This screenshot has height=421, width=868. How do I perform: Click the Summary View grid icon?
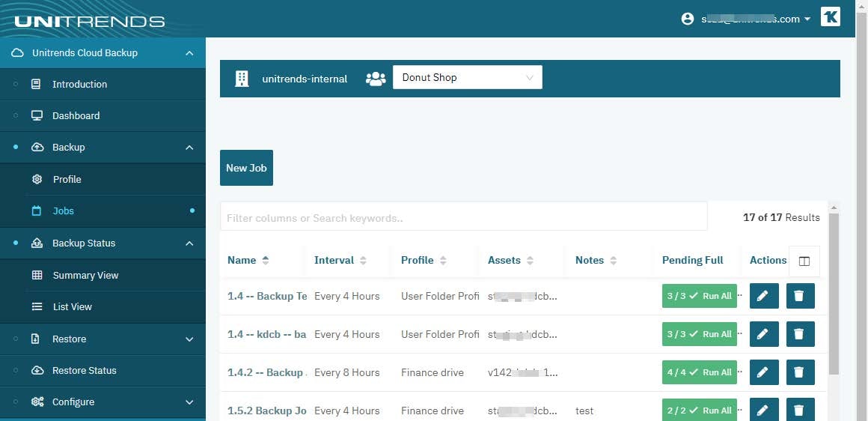coord(37,276)
